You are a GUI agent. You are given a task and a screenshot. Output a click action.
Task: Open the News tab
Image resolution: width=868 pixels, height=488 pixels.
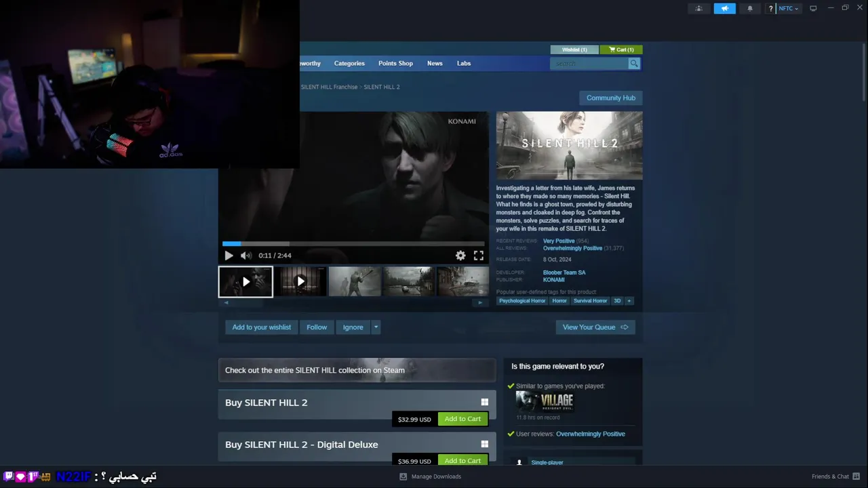click(x=435, y=63)
